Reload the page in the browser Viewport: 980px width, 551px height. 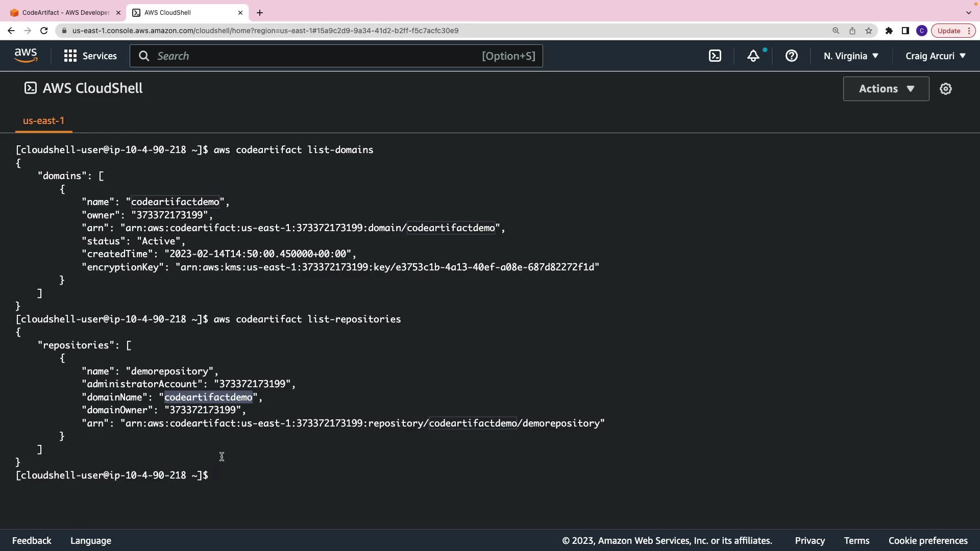[44, 31]
